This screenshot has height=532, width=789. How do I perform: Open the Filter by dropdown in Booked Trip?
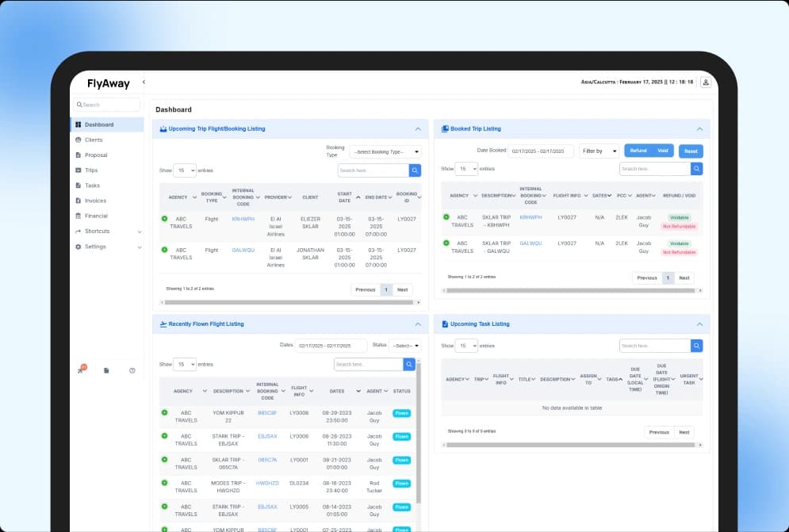coord(599,151)
